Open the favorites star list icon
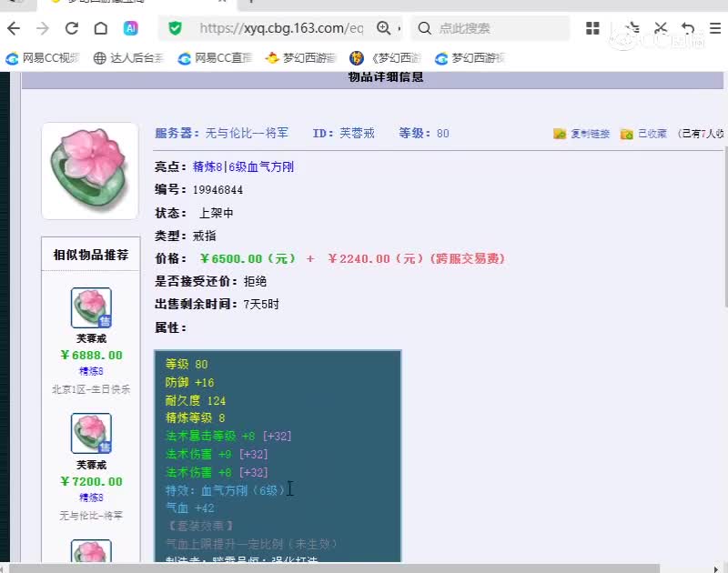This screenshot has height=573, width=728. pyautogui.click(x=632, y=28)
